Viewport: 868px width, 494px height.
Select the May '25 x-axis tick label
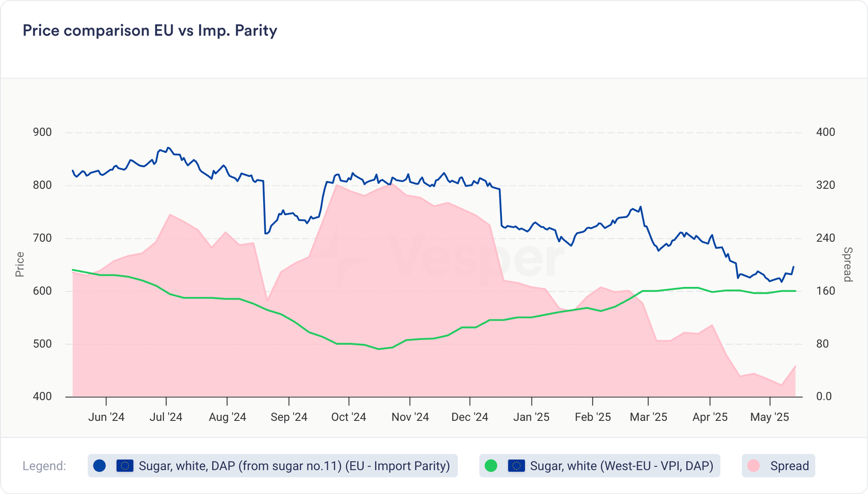click(769, 417)
